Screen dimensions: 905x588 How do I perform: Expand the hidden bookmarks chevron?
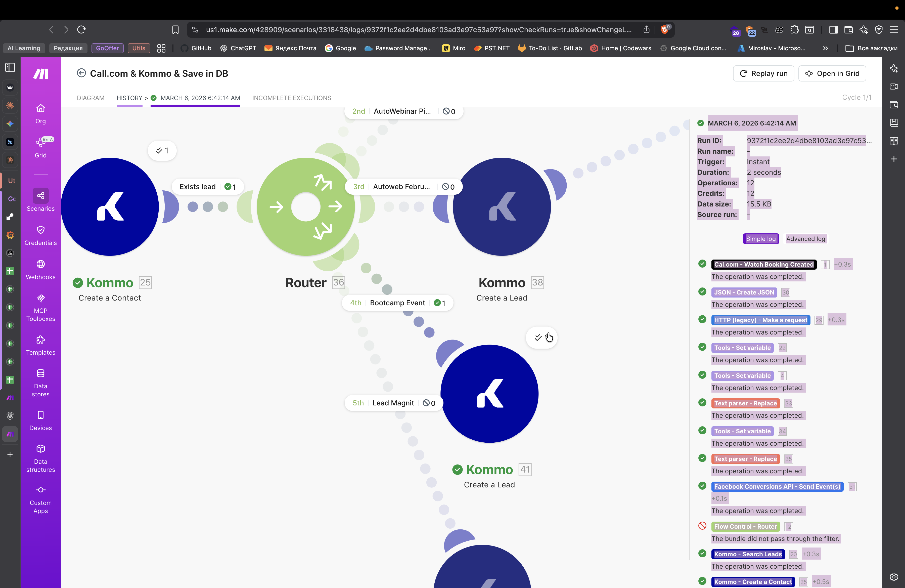(825, 48)
